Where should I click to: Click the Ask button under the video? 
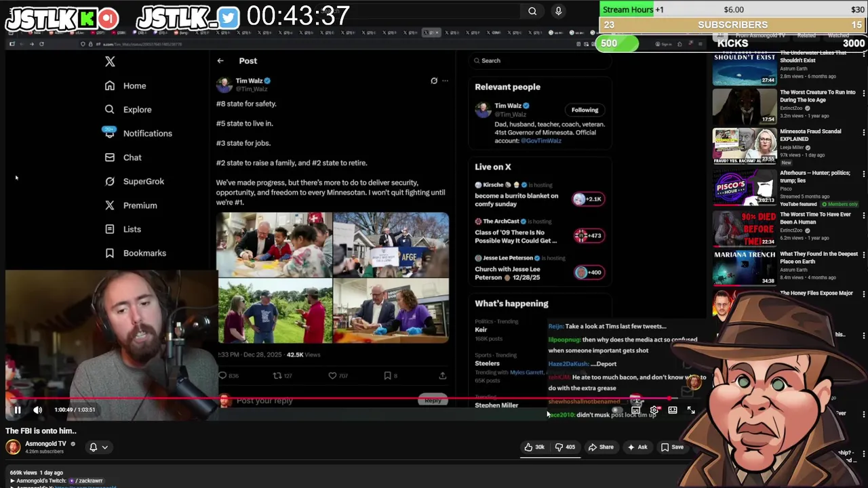click(x=637, y=447)
